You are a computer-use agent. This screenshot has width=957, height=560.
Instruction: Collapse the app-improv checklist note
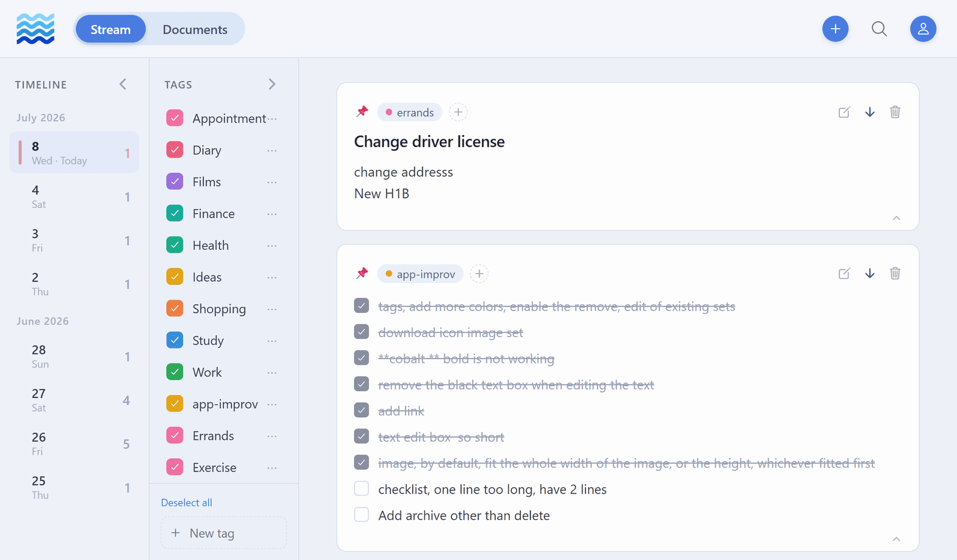[896, 539]
